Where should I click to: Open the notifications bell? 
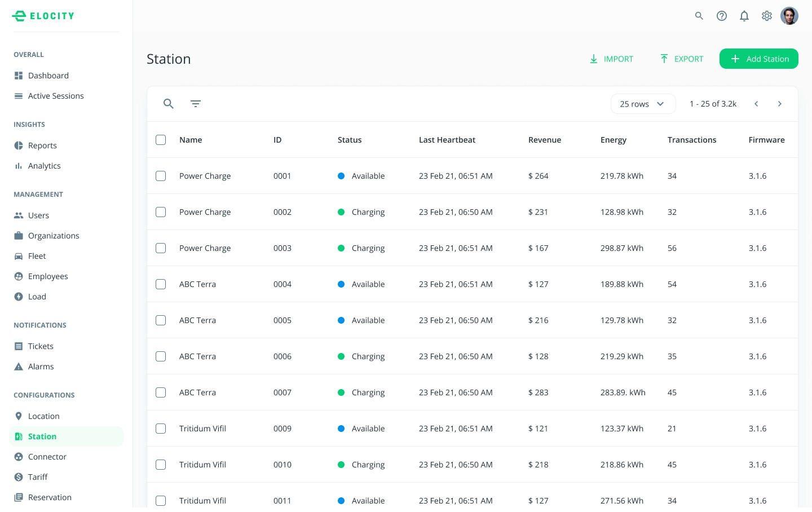coord(744,16)
